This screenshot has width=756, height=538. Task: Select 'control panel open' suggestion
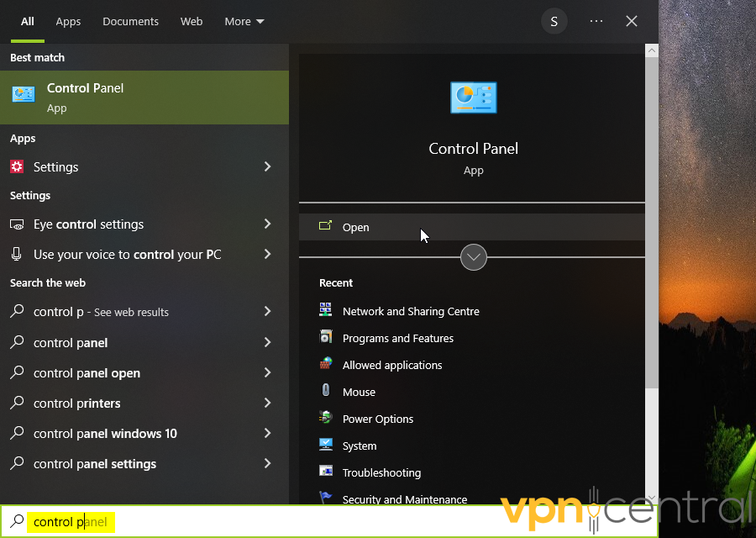point(144,373)
